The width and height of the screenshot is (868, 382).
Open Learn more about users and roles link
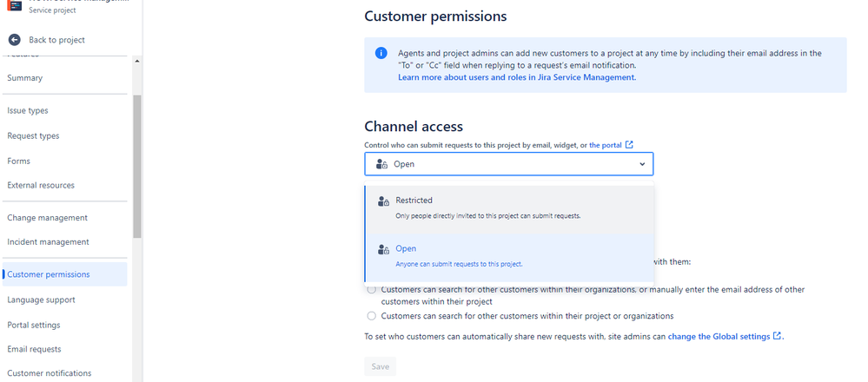[x=517, y=77]
